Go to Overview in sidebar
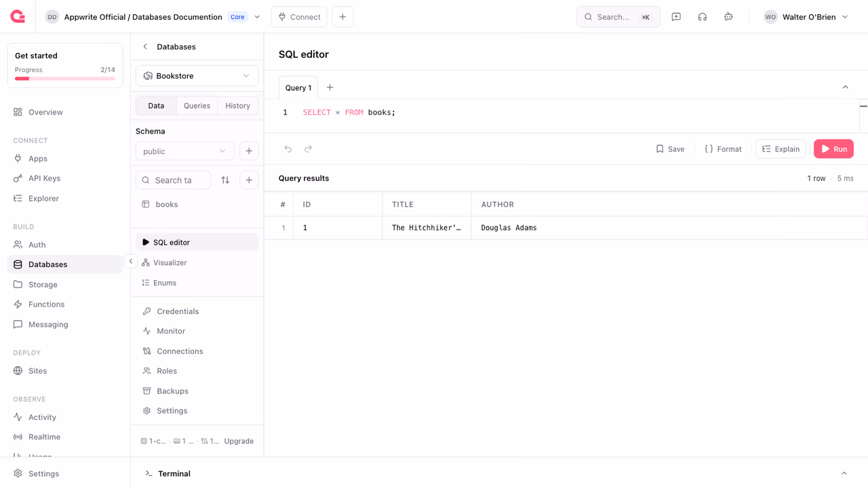Screen dimensions: 868x489 (65, 112)
